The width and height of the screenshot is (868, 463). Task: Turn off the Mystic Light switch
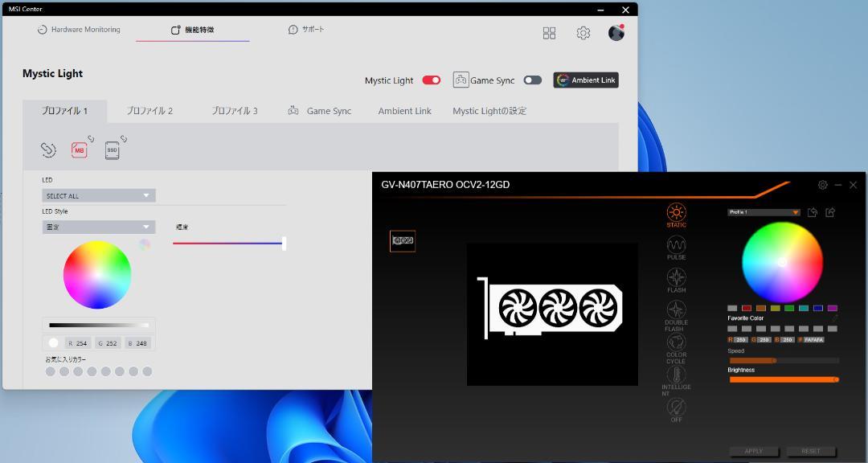432,80
